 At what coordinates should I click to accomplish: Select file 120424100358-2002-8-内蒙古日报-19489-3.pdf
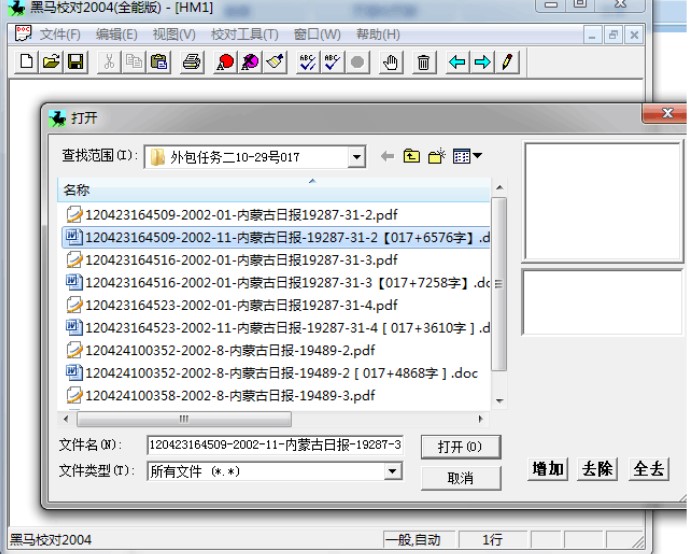[220, 395]
